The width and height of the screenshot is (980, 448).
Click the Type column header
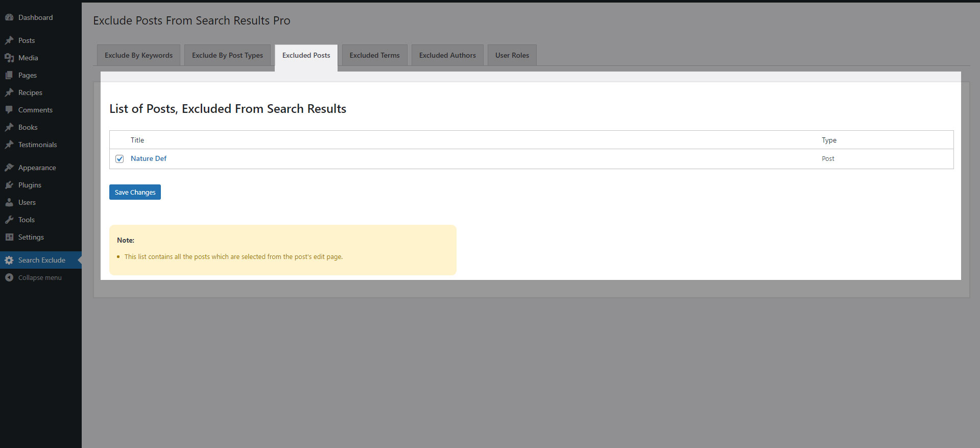829,140
